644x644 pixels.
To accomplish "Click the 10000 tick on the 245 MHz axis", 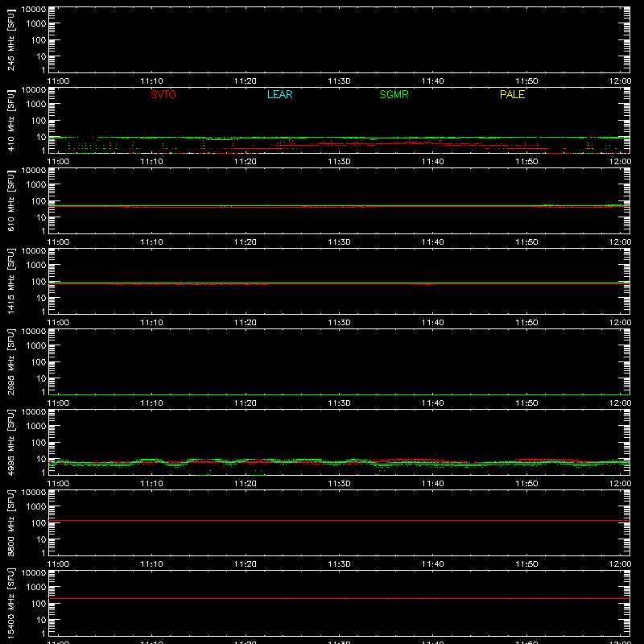I will point(34,10).
